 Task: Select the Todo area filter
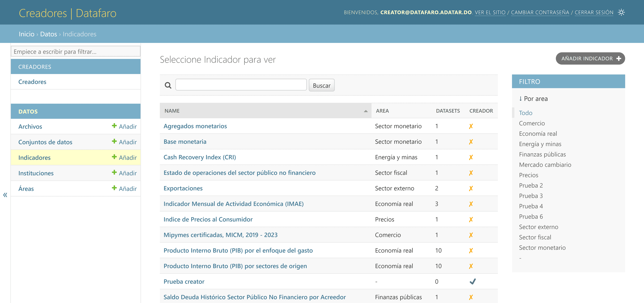pos(525,113)
